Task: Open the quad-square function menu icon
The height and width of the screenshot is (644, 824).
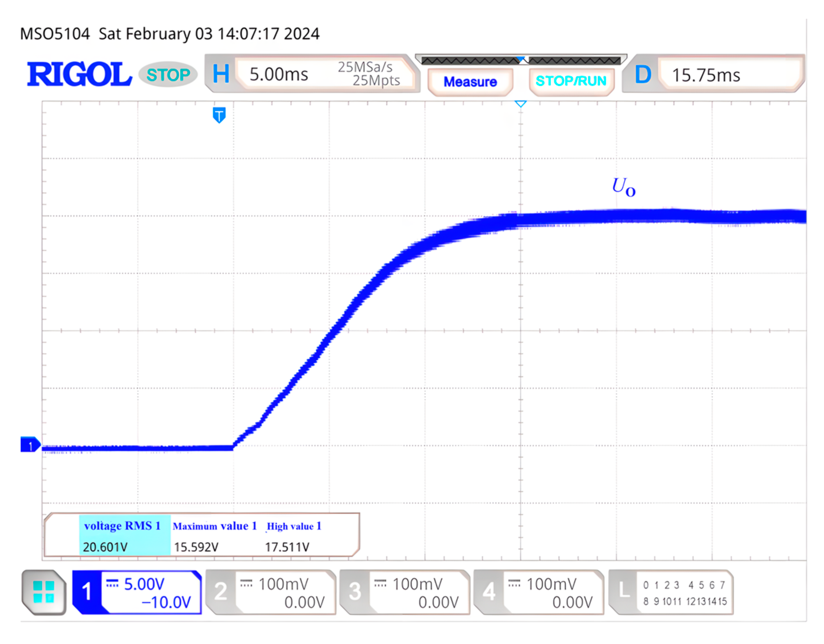Action: click(44, 592)
